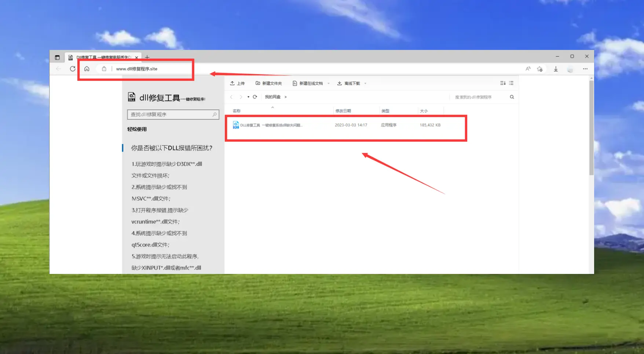Go back in browser history

click(59, 69)
